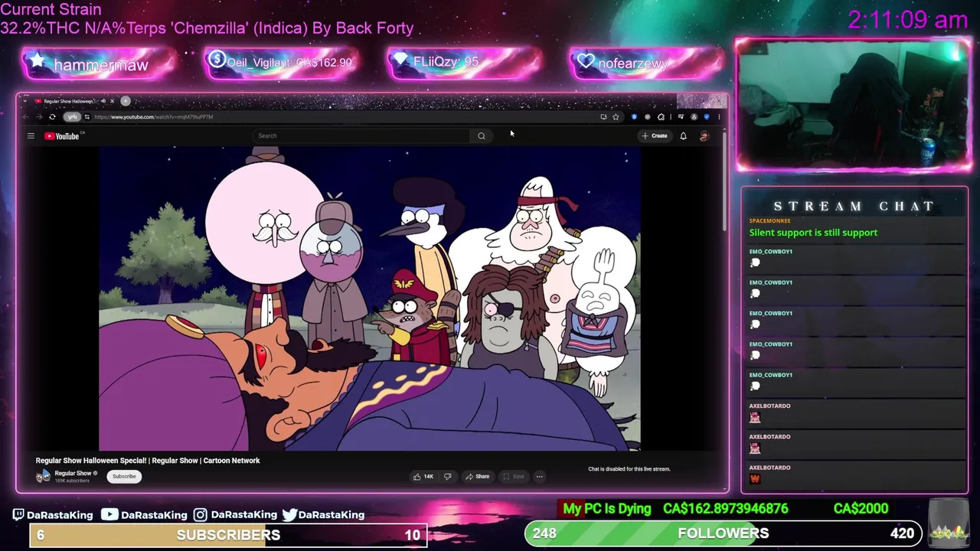Click the Subscribers goal progress bar

pos(228,535)
